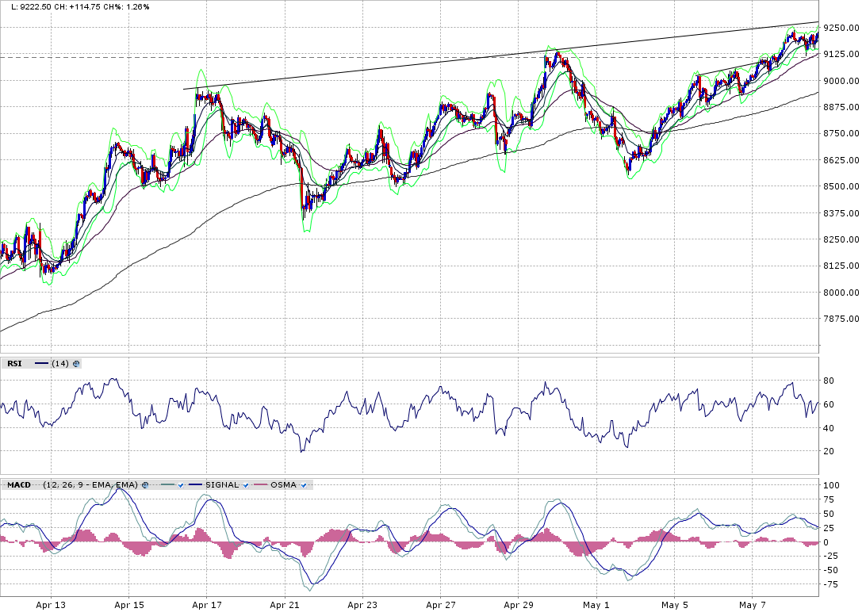Uncheck the SIGNAL line checkbox
The height and width of the screenshot is (616, 866).
coord(246,484)
